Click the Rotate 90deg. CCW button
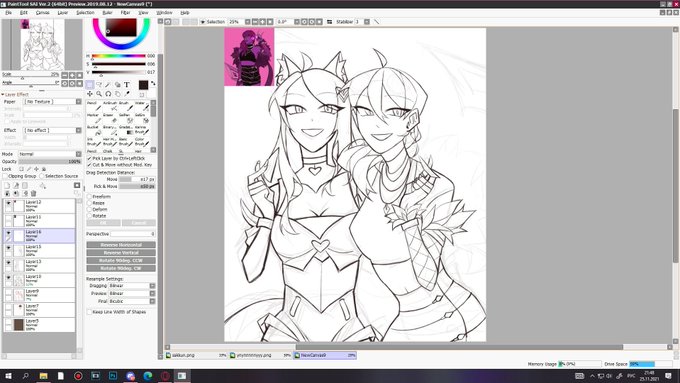 (121, 260)
